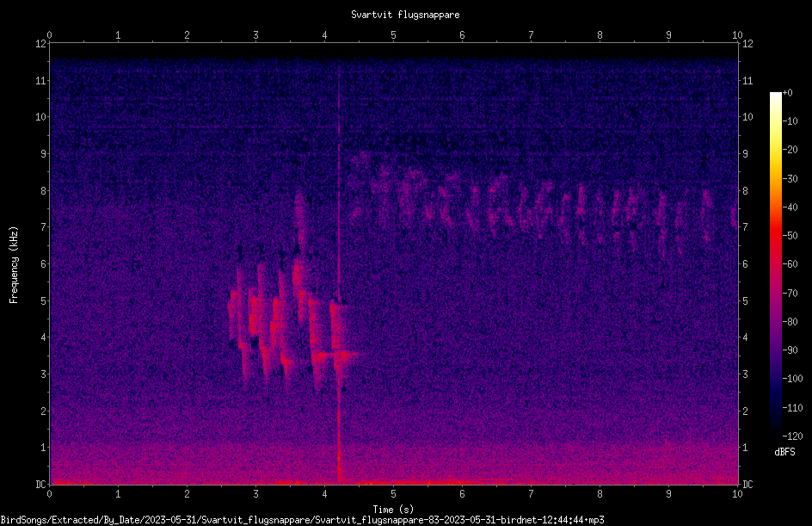Click the Frequency (kHz) axis label

tap(14, 264)
